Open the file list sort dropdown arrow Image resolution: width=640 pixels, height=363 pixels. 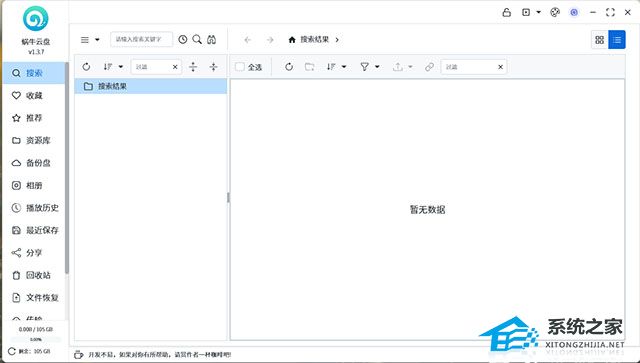point(344,67)
